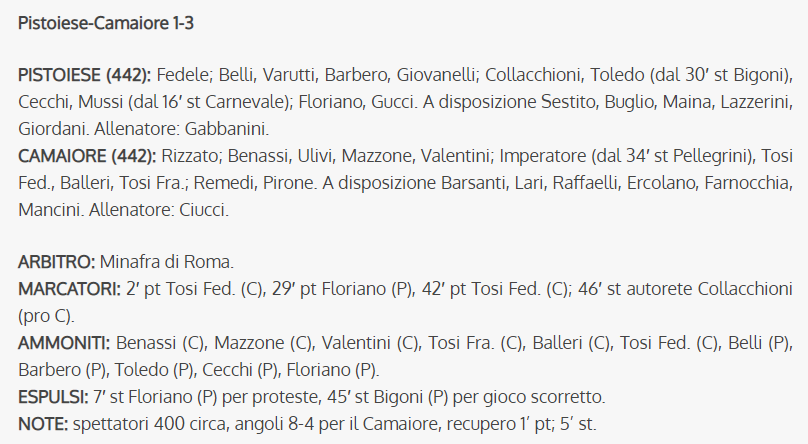Click Pistoiese coach name Gabbanini

[x=227, y=129]
